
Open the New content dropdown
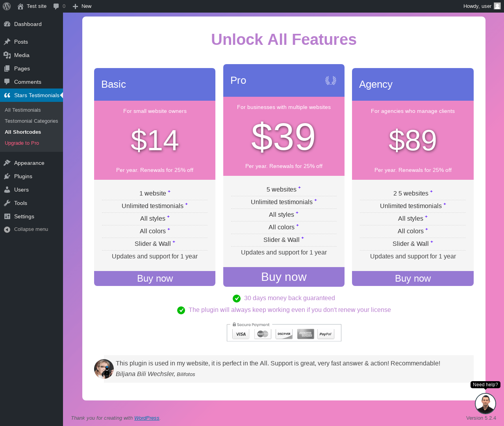[x=82, y=6]
